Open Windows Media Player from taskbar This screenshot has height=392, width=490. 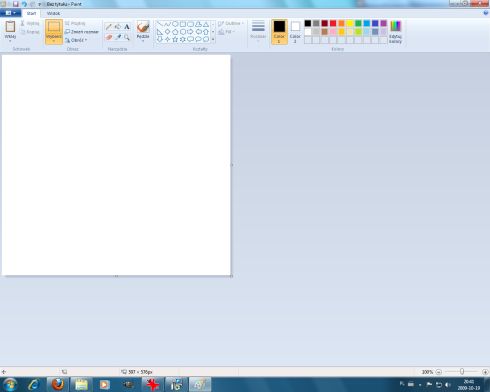coord(104,385)
